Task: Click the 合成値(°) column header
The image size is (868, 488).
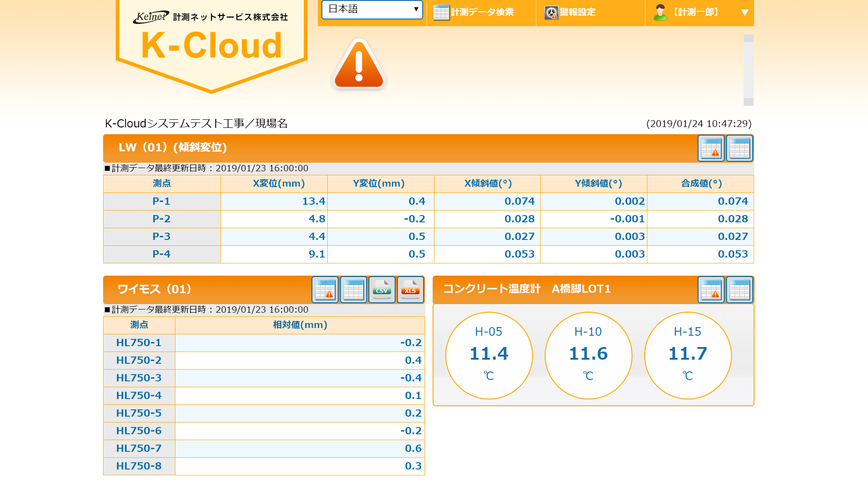Action: (x=700, y=184)
